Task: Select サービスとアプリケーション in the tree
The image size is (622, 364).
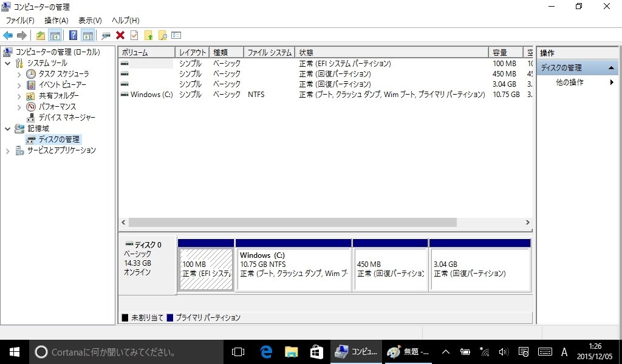Action: tap(61, 150)
